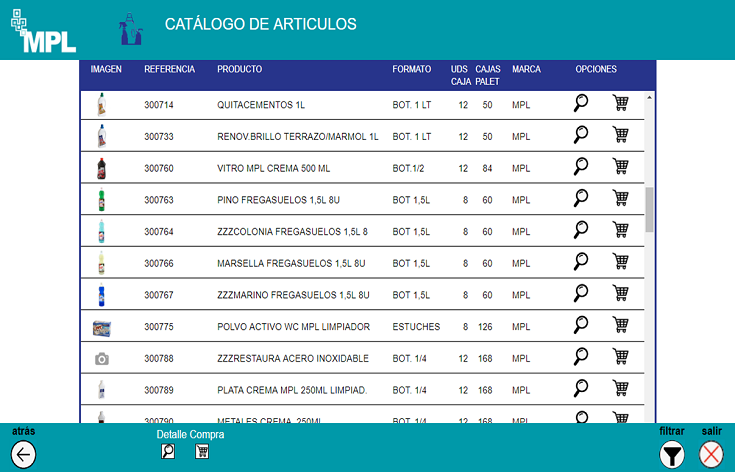
Task: Click the CAJAS PALET column header
Action: point(488,75)
